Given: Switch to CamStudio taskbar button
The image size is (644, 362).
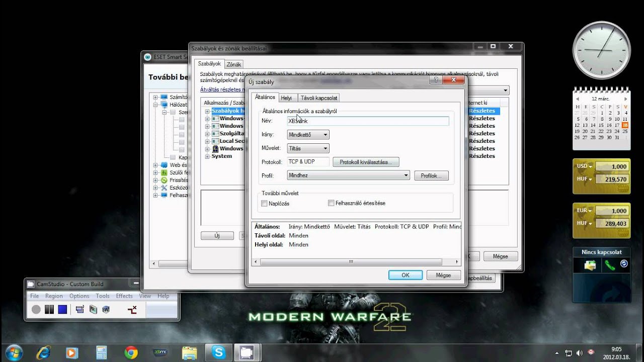Looking at the screenshot, I should point(247,352).
